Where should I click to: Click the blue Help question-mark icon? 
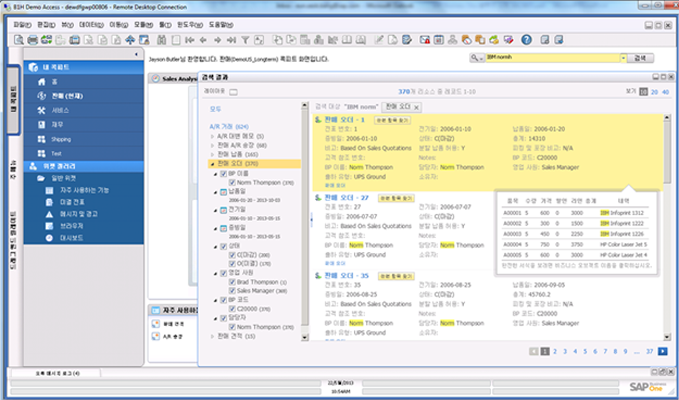coord(526,40)
